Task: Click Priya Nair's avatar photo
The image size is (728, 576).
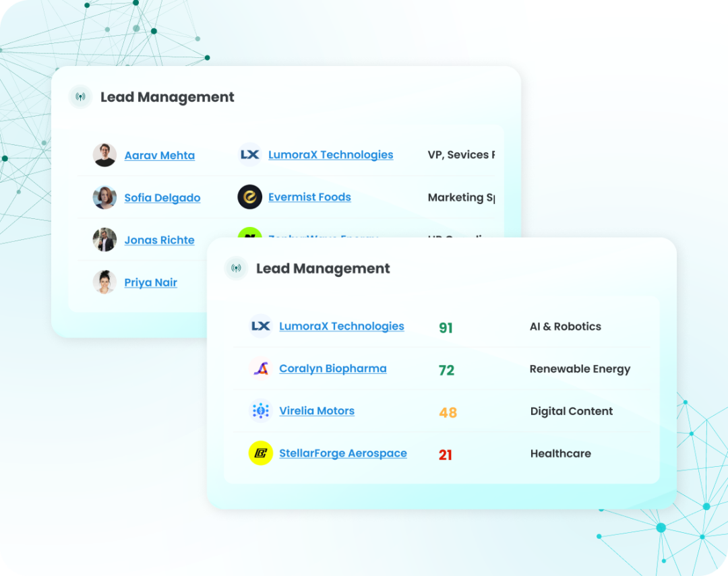Action: point(104,282)
